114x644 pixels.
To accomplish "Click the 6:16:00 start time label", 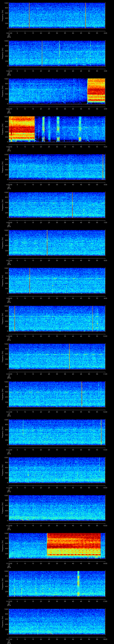I will pyautogui.click(x=9, y=601).
